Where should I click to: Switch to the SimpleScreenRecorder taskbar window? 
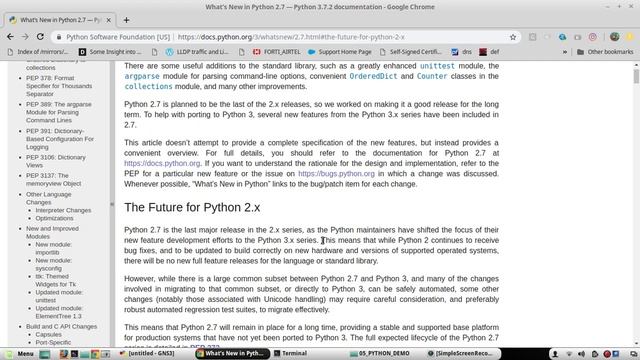460,353
